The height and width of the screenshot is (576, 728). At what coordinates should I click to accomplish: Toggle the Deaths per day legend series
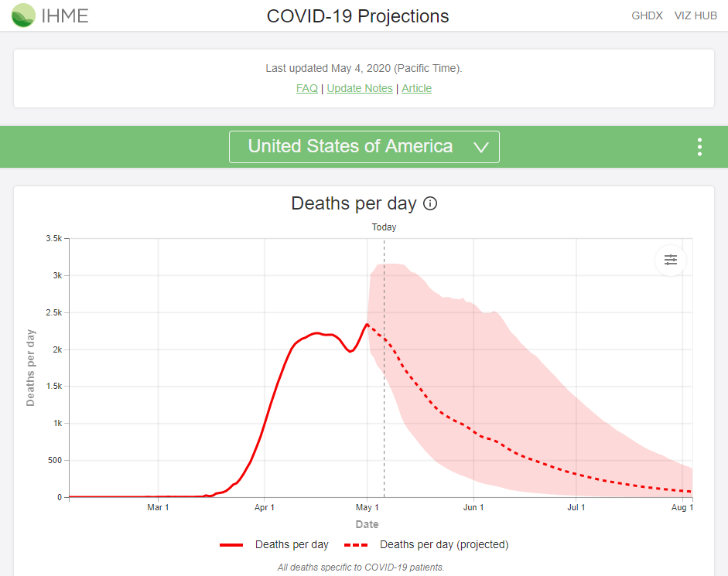(x=292, y=544)
